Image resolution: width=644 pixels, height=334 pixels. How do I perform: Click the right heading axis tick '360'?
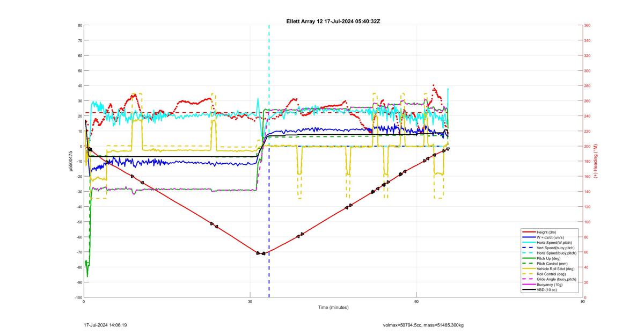[x=587, y=25]
